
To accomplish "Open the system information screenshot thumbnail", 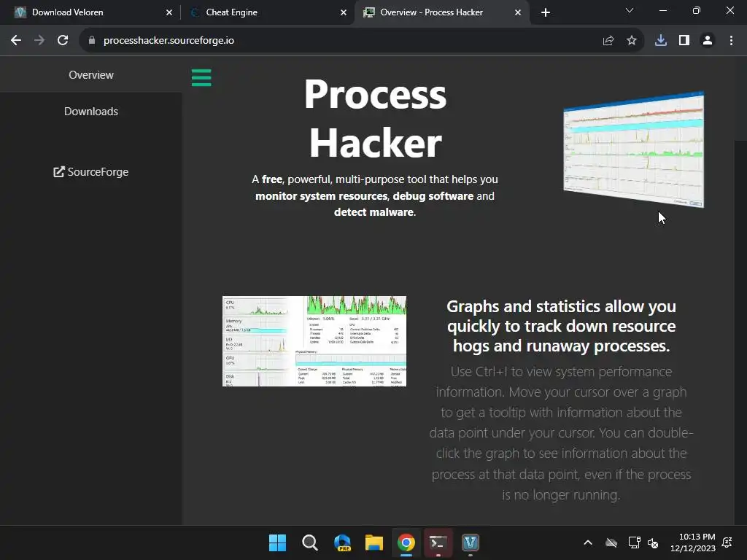I will (314, 341).
